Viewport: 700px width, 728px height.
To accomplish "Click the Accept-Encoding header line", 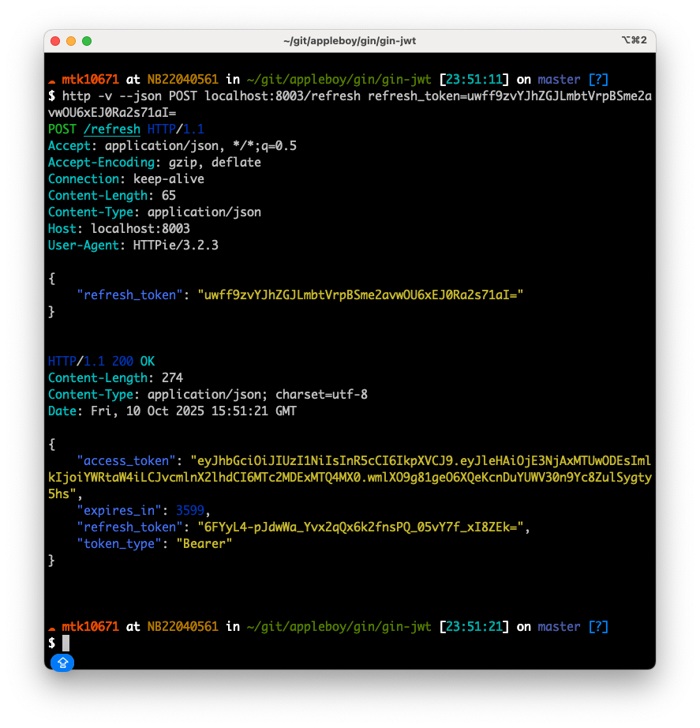I will pos(155,163).
